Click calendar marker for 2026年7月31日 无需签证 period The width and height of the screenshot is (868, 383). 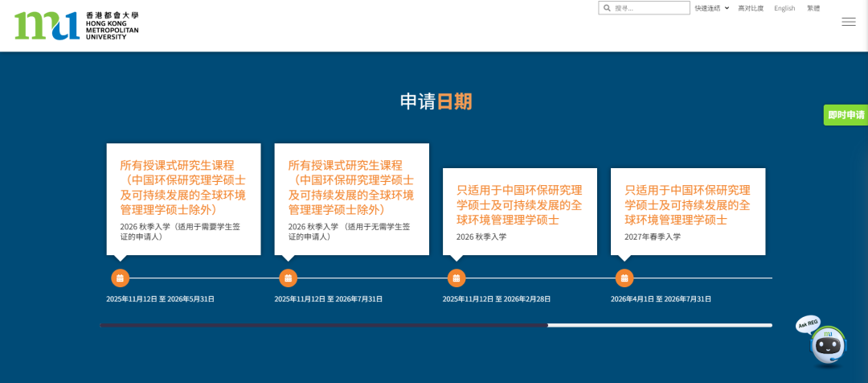coord(288,278)
